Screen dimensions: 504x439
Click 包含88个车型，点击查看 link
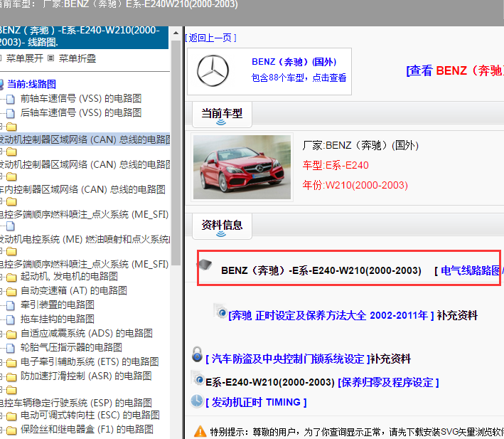[x=299, y=78]
